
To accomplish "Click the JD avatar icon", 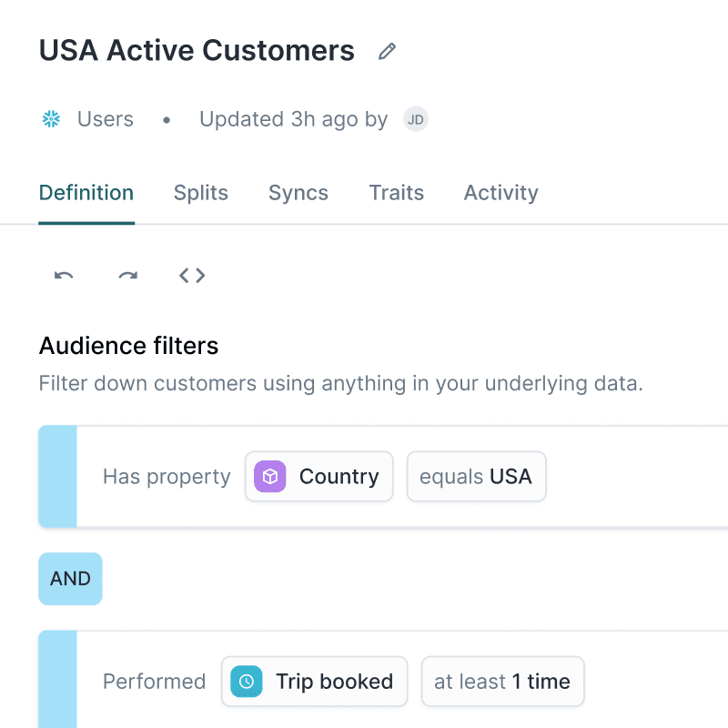I will pos(415,119).
